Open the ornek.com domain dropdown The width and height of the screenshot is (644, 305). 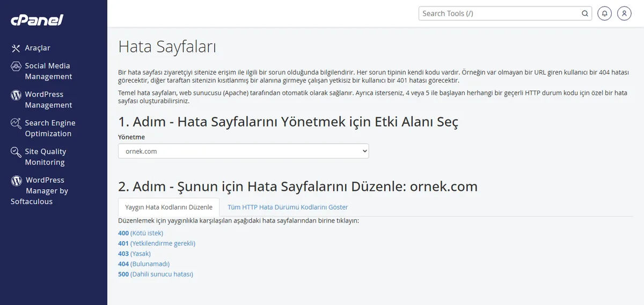pos(244,151)
